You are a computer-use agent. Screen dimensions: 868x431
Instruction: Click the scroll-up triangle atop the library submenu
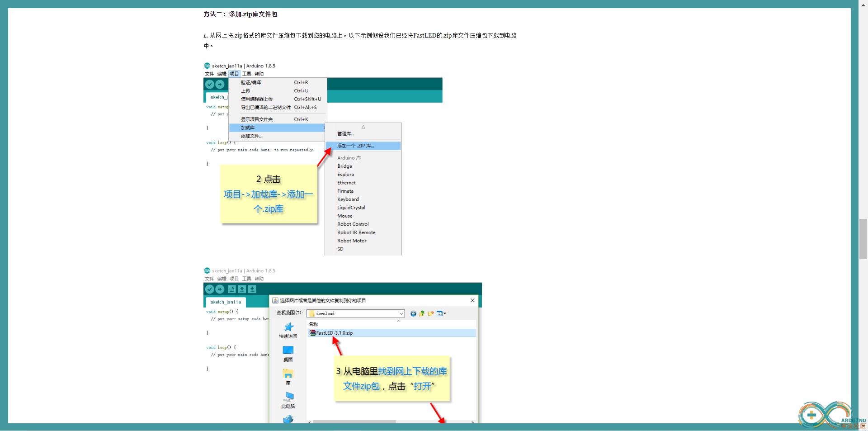pyautogui.click(x=363, y=127)
